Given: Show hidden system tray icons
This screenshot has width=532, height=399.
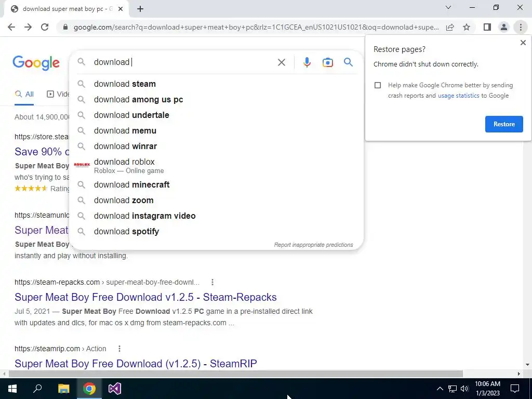Looking at the screenshot, I should (440, 389).
